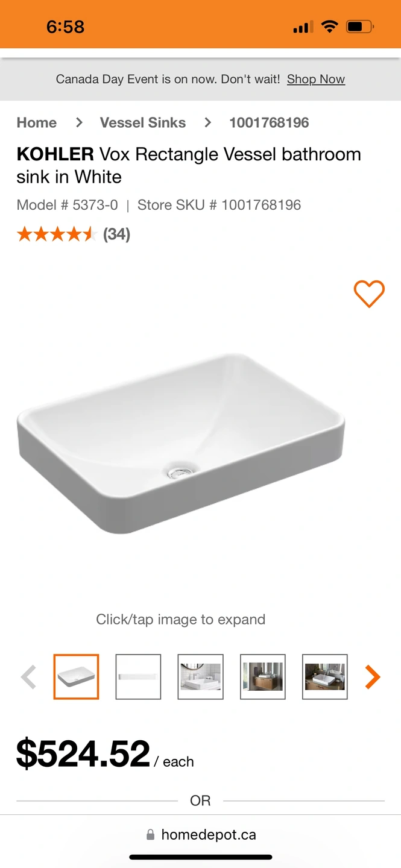Image resolution: width=401 pixels, height=868 pixels.
Task: Select the fourth thumbnail with wood vanity
Action: tap(263, 677)
